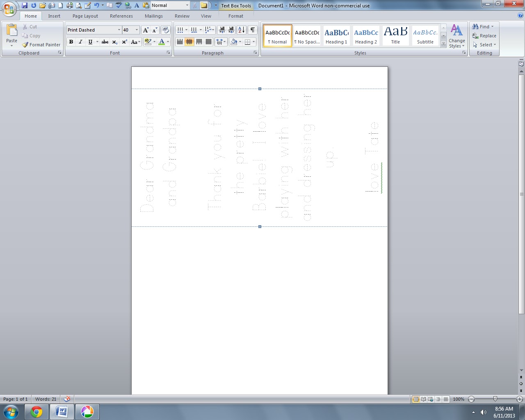Run Spelling and Grammar check icon
Image resolution: width=525 pixels, height=420 pixels.
tap(119, 5)
